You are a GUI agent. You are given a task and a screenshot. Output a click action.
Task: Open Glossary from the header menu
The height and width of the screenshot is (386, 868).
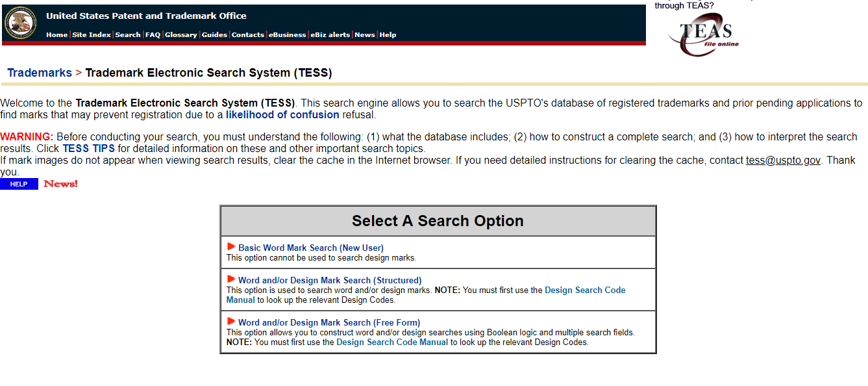pyautogui.click(x=180, y=35)
